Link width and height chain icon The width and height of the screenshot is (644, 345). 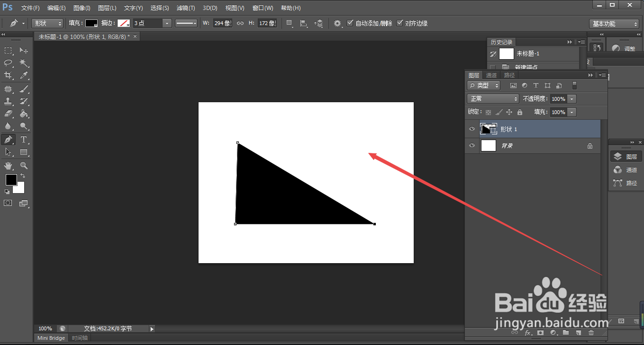coord(240,23)
